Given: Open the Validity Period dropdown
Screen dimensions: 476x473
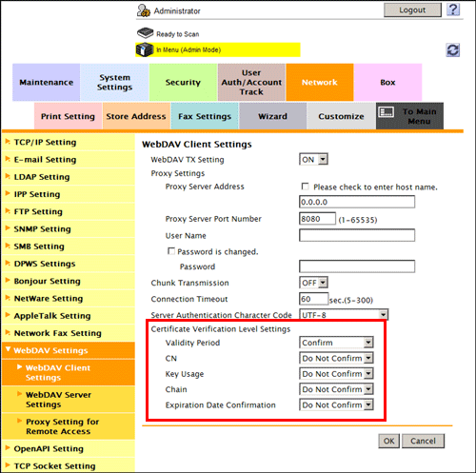Looking at the screenshot, I should coord(336,343).
